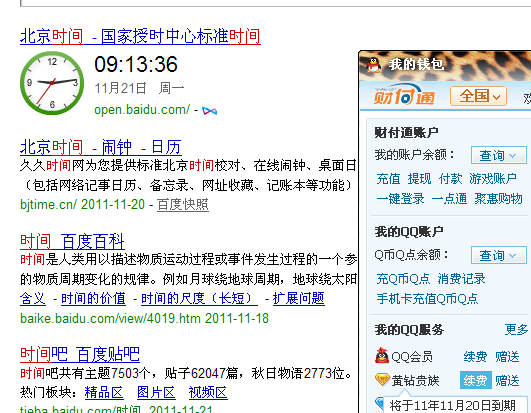This screenshot has height=413, width=531.
Task: Show 更多 QQ services
Action: click(516, 329)
